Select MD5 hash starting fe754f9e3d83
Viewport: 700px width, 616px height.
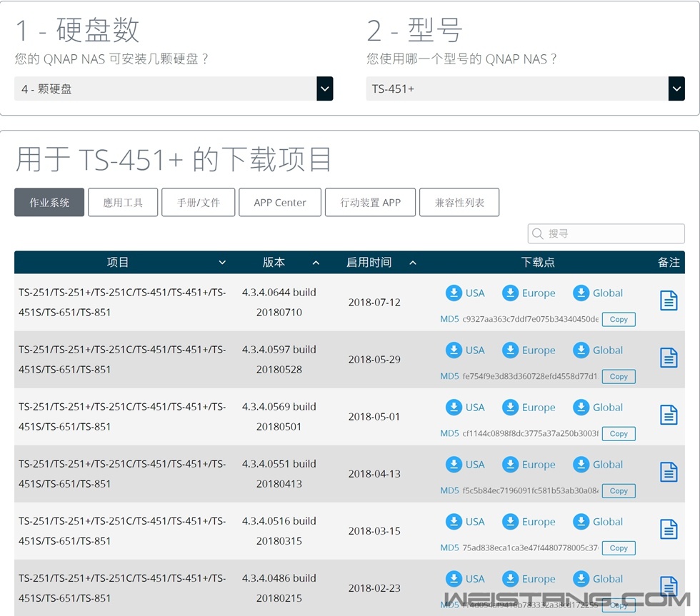(x=530, y=376)
